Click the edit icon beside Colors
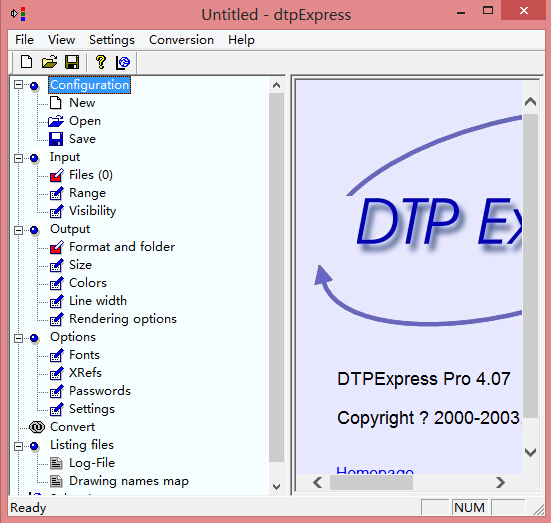Image resolution: width=551 pixels, height=523 pixels. pyautogui.click(x=57, y=283)
